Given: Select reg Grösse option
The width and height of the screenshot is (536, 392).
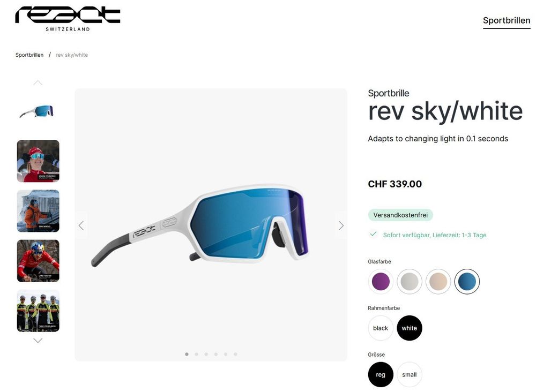Looking at the screenshot, I should coord(381,374).
